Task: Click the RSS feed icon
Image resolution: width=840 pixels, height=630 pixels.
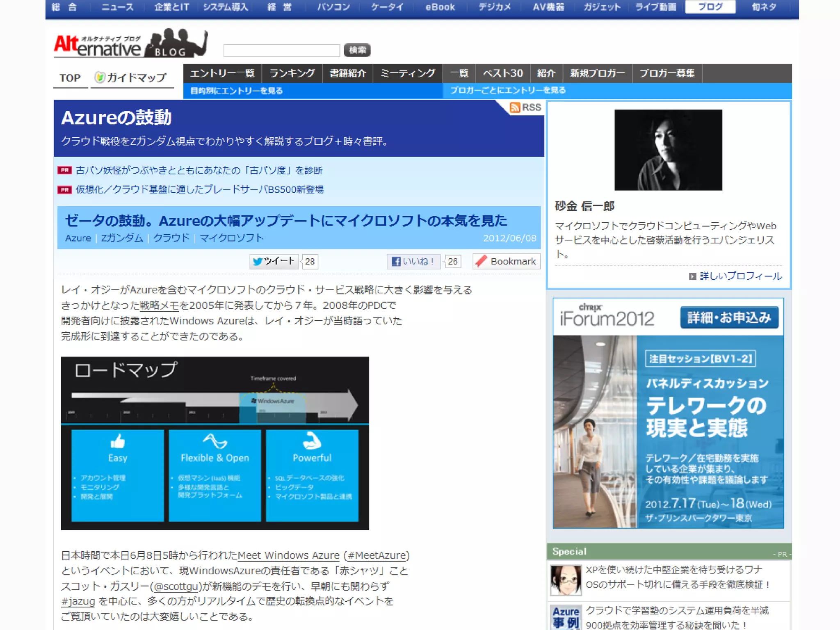Action: [515, 107]
